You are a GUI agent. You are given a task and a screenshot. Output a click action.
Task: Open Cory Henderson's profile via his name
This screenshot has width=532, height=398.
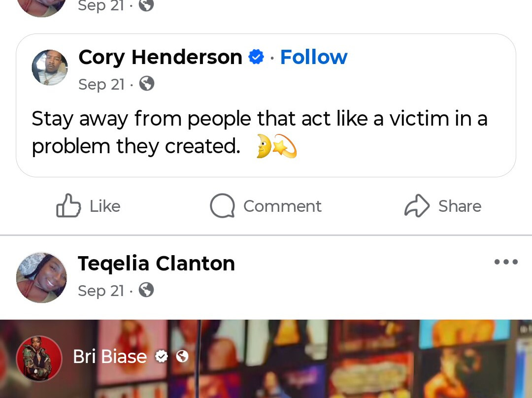point(160,57)
